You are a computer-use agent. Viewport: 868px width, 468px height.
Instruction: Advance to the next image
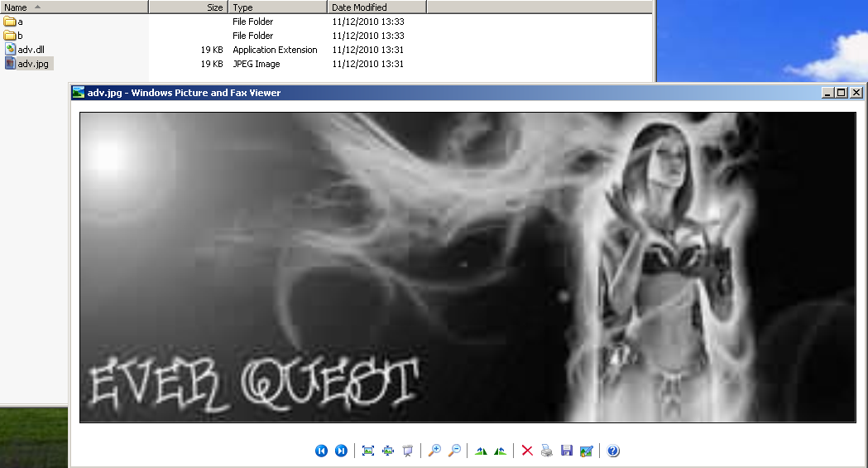pyautogui.click(x=341, y=451)
